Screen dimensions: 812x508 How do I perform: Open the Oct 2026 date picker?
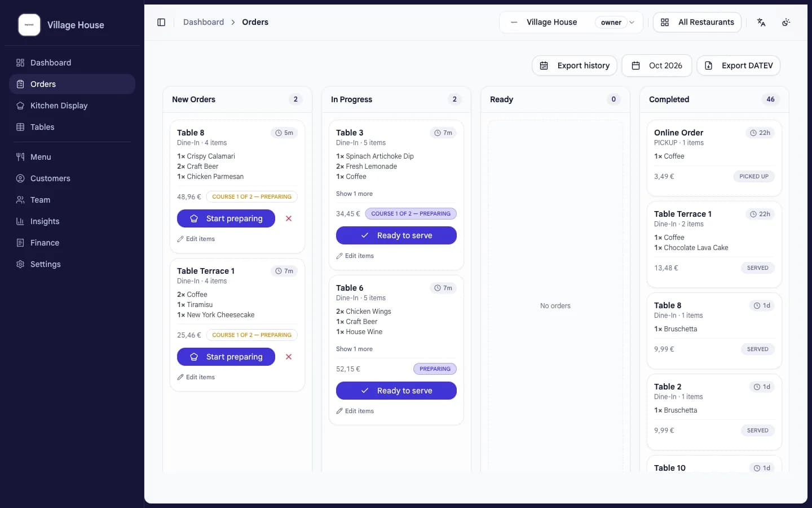657,65
